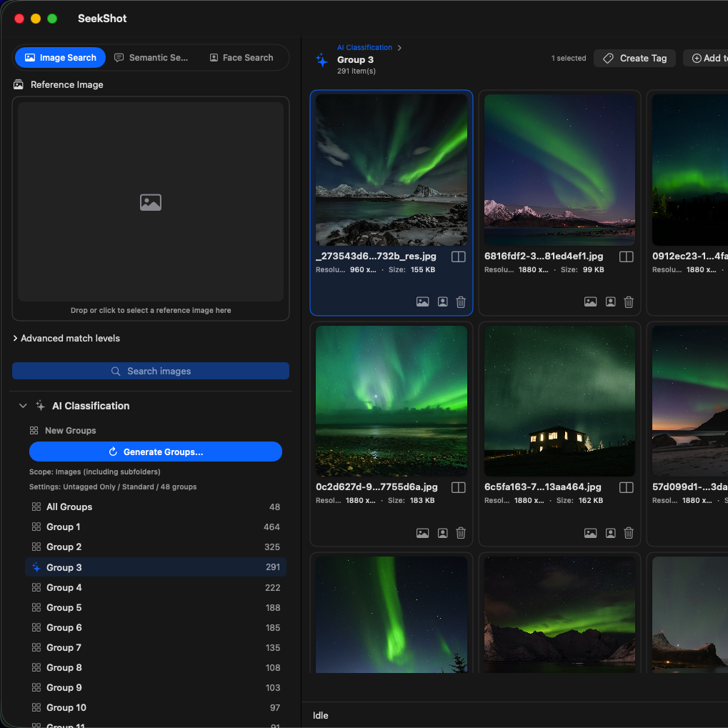Click the Search images button
The height and width of the screenshot is (728, 728).
click(x=151, y=371)
